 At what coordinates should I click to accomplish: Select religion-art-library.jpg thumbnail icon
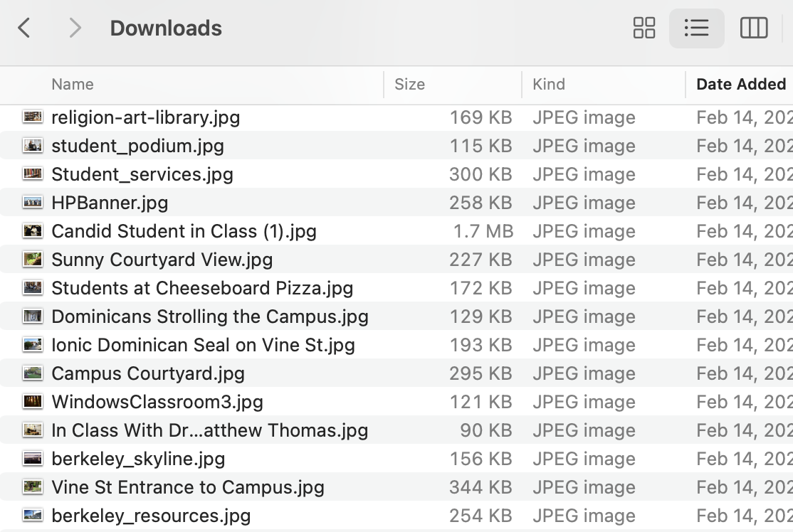[x=33, y=117]
